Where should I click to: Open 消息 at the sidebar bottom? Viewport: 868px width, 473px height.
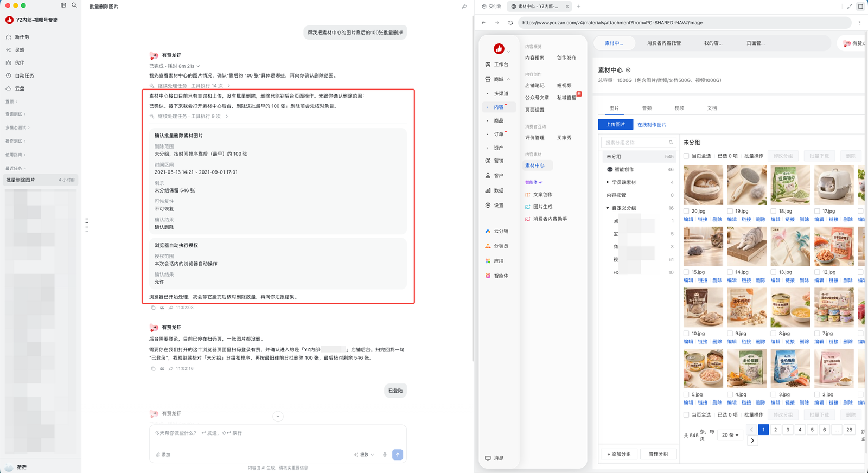pos(495,458)
